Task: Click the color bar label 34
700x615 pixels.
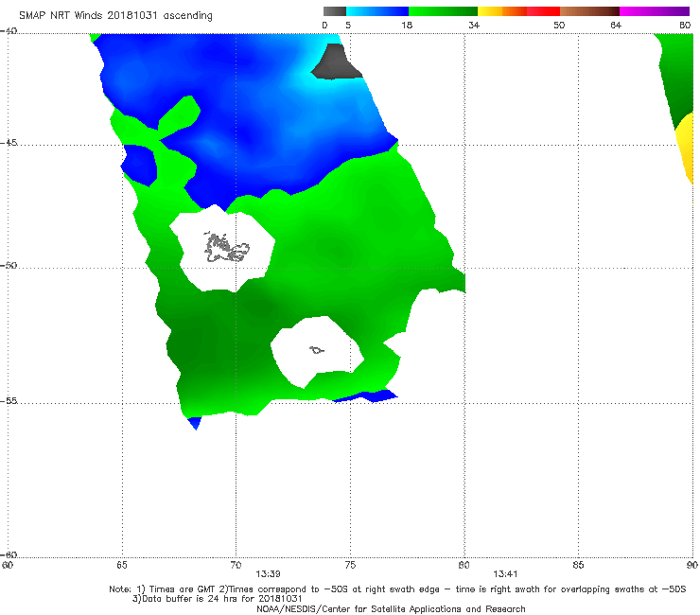Action: coord(474,25)
